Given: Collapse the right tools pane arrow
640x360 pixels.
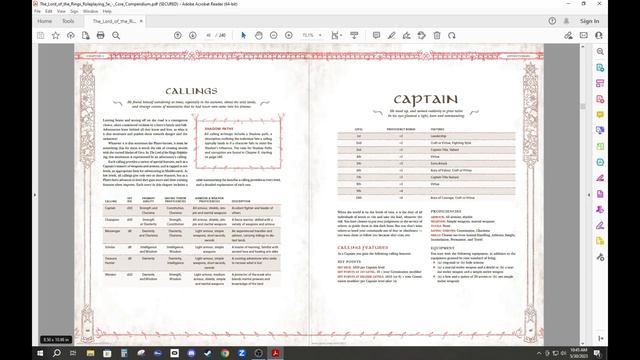Looking at the screenshot, I should 589,195.
